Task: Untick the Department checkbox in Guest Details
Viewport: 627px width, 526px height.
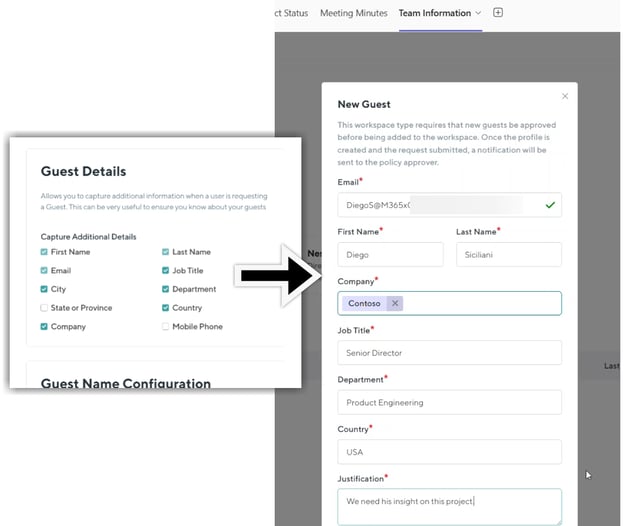Action: pyautogui.click(x=166, y=289)
